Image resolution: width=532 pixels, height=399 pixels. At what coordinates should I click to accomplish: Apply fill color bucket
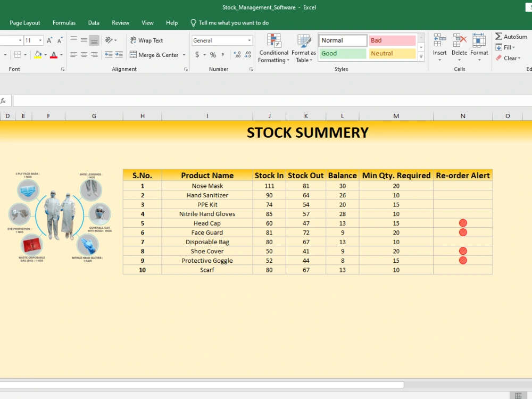click(x=38, y=55)
